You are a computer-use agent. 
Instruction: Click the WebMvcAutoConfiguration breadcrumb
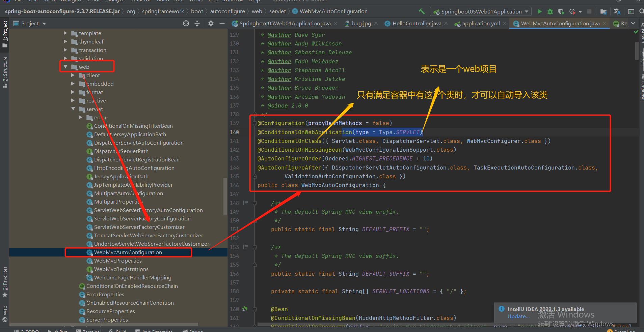tap(330, 11)
